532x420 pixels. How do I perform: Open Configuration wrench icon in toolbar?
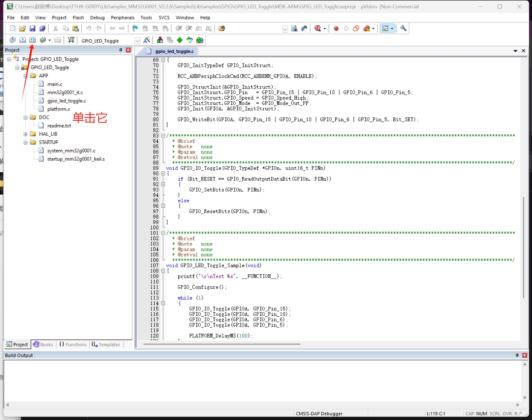[x=404, y=28]
